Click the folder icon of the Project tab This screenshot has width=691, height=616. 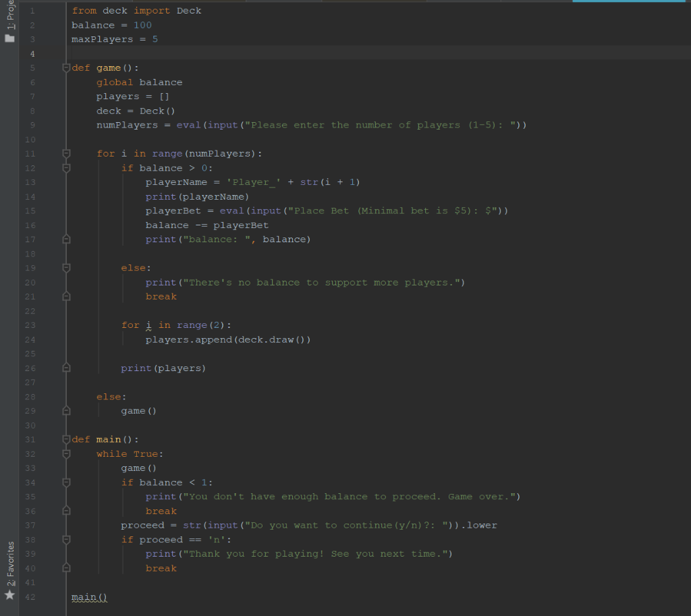tap(9, 38)
